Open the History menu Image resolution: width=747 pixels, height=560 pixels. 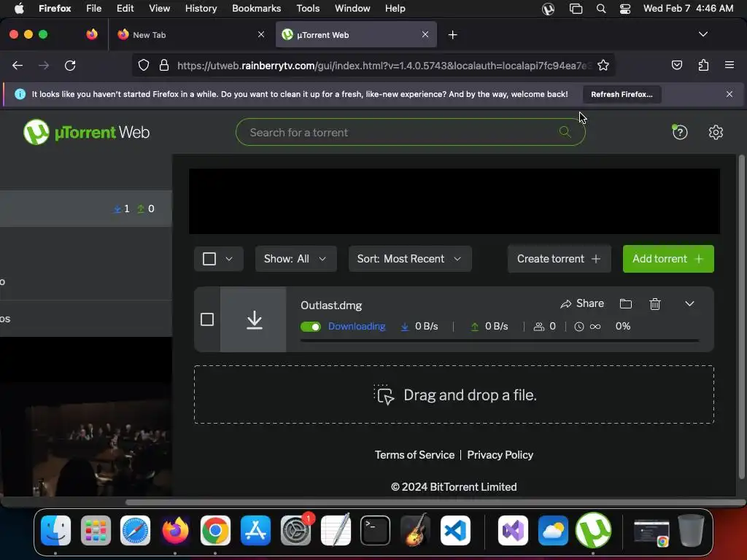click(x=201, y=9)
